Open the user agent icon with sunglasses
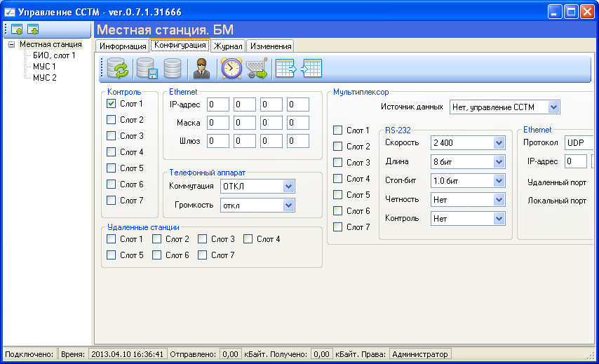 201,68
